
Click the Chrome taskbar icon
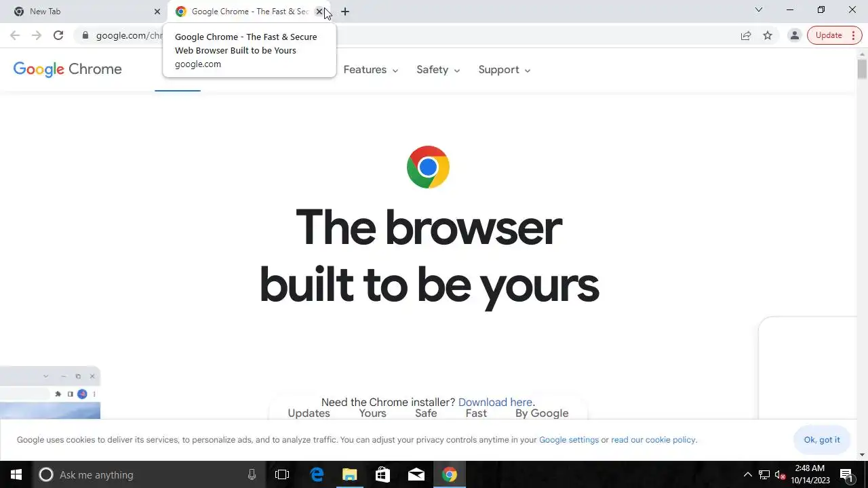coord(450,474)
